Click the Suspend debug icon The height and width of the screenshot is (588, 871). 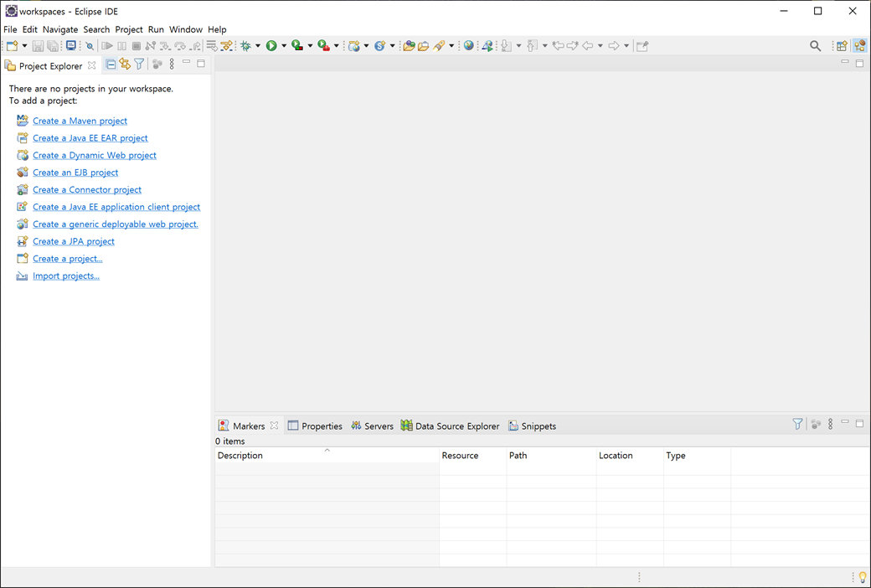tap(121, 46)
